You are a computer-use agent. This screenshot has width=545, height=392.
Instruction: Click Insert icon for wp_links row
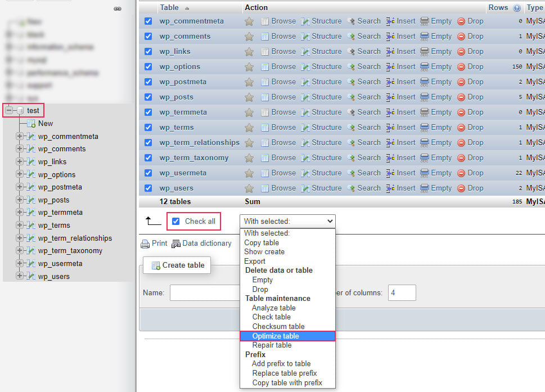pos(390,51)
